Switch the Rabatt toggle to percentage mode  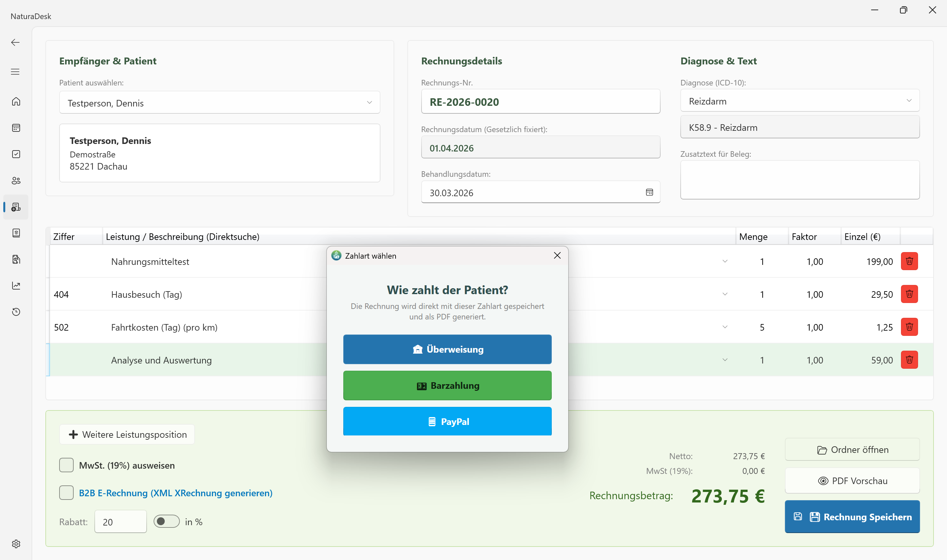(x=166, y=521)
